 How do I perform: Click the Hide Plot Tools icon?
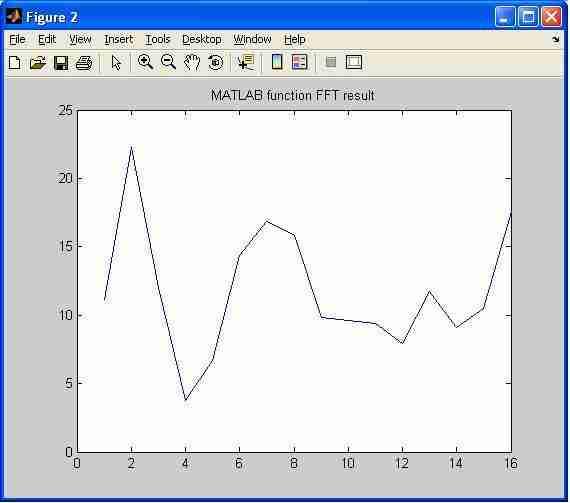coord(331,62)
